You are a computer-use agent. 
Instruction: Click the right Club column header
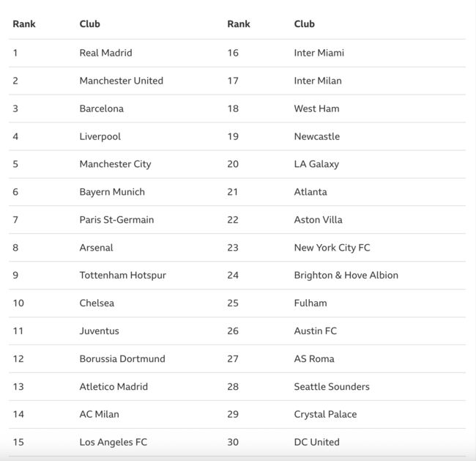[304, 24]
